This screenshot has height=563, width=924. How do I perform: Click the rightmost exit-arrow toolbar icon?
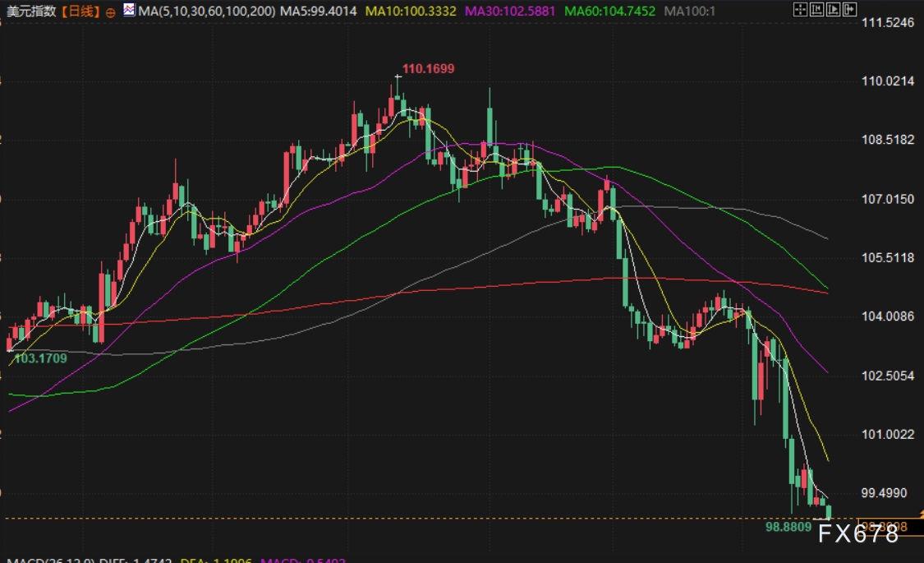(x=848, y=11)
